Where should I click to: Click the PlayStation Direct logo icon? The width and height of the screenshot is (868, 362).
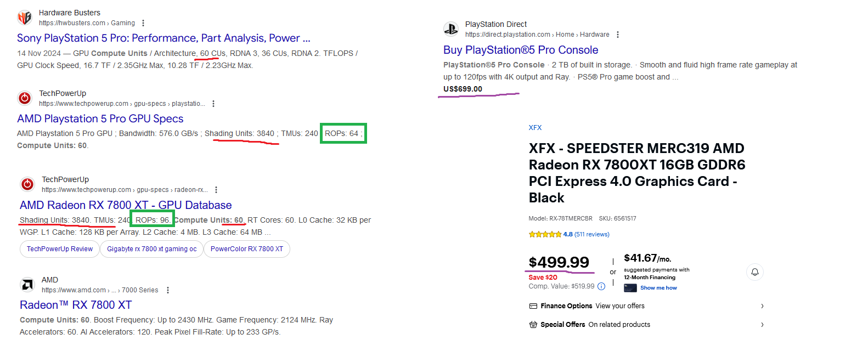coord(451,29)
